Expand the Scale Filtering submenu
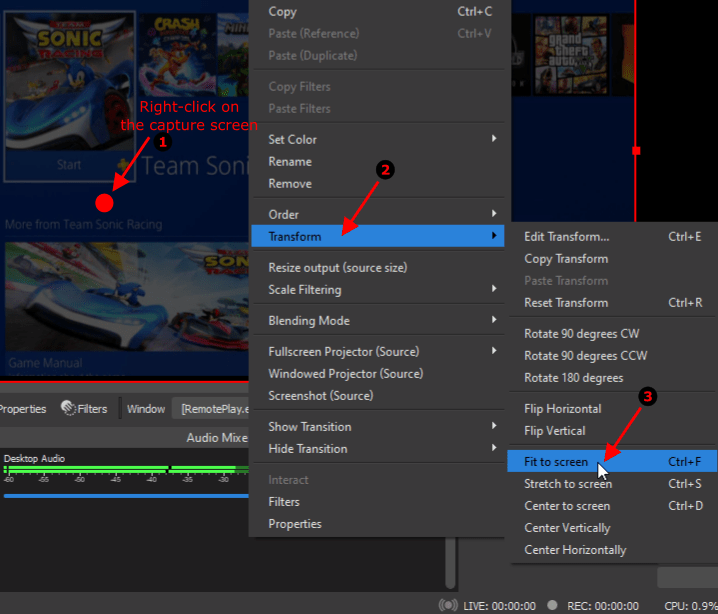 pyautogui.click(x=378, y=289)
